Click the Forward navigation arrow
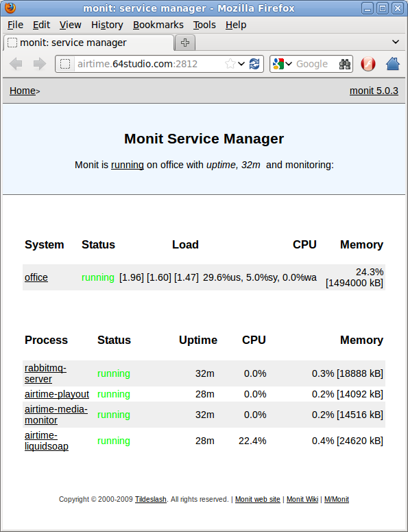 tap(40, 64)
